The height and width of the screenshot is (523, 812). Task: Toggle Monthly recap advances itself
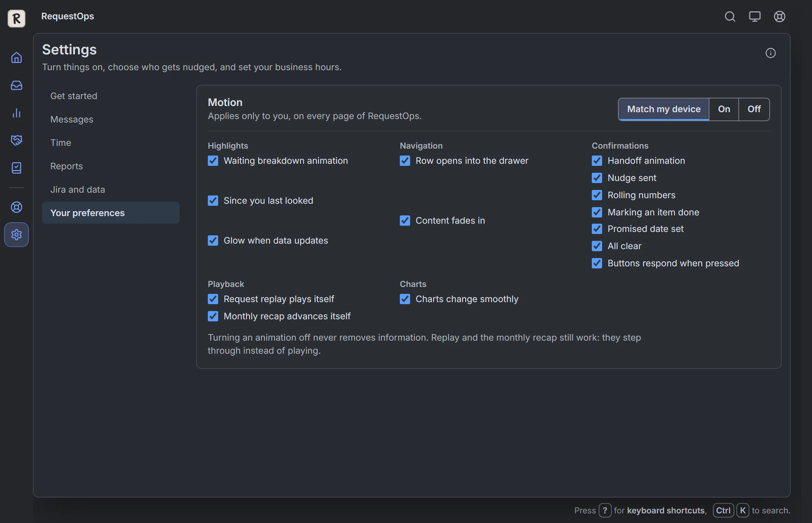coord(213,316)
